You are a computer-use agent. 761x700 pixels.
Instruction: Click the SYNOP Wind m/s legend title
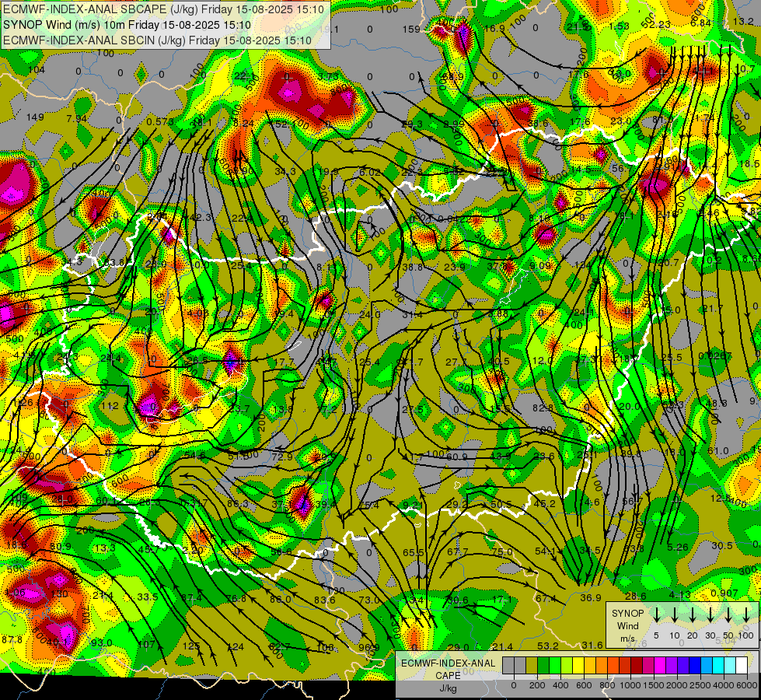coord(627,626)
